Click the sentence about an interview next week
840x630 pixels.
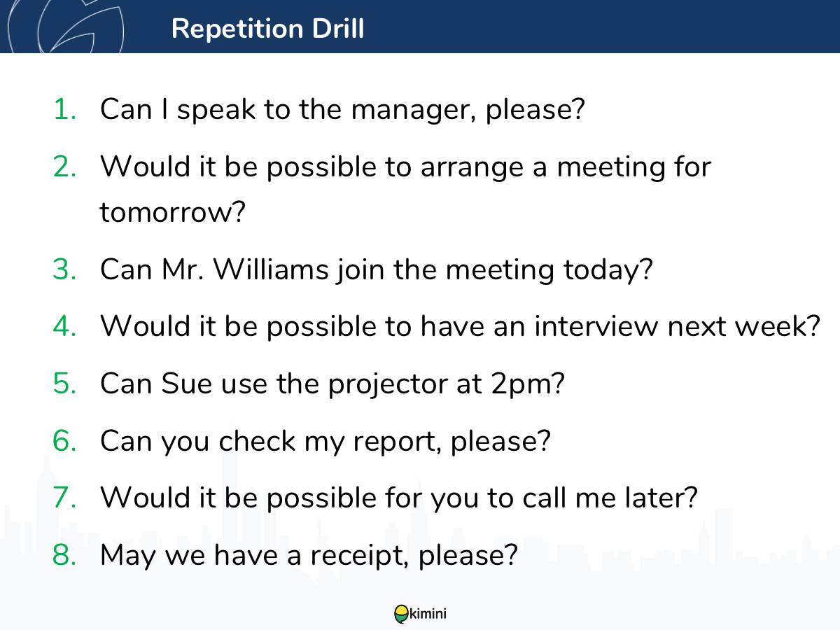click(460, 327)
